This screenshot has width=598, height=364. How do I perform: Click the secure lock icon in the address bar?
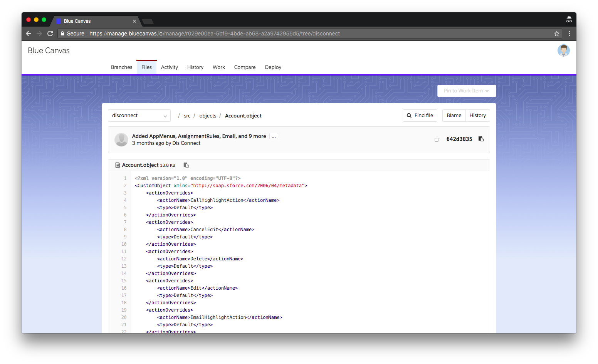tap(62, 34)
